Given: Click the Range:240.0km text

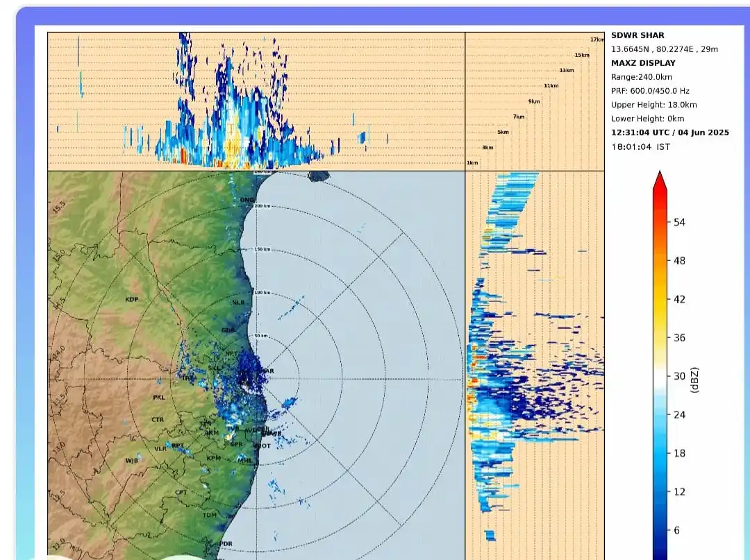Looking at the screenshot, I should coord(642,77).
